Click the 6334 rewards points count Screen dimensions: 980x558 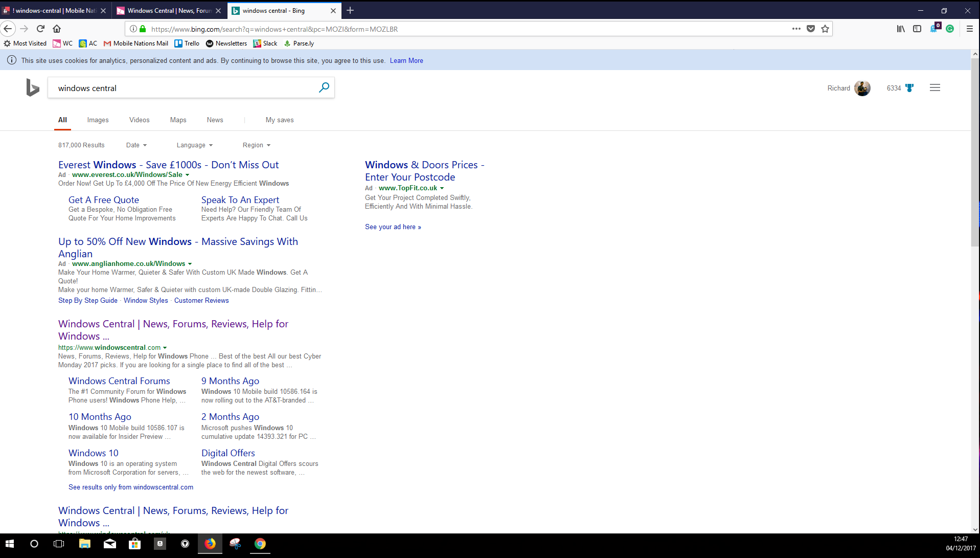click(x=894, y=88)
